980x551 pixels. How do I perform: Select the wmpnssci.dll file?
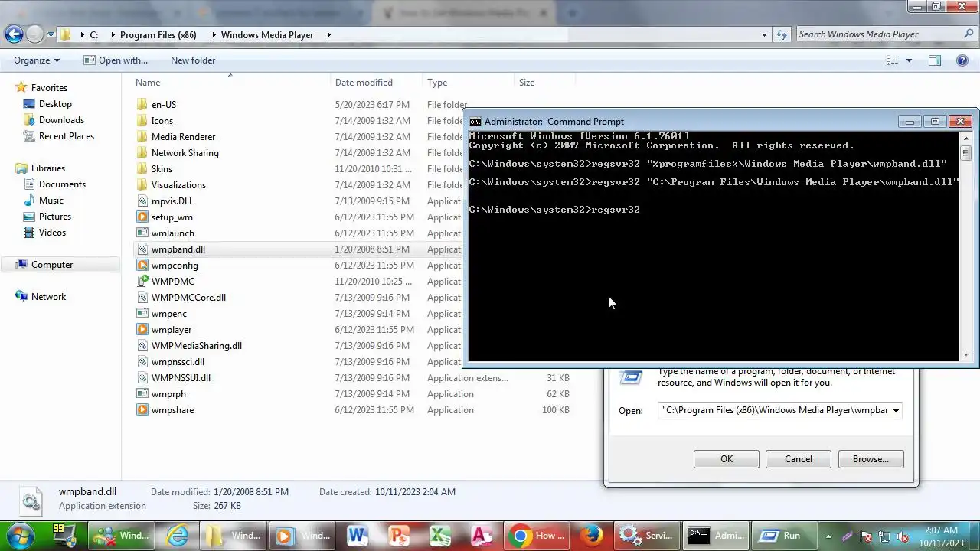point(178,362)
